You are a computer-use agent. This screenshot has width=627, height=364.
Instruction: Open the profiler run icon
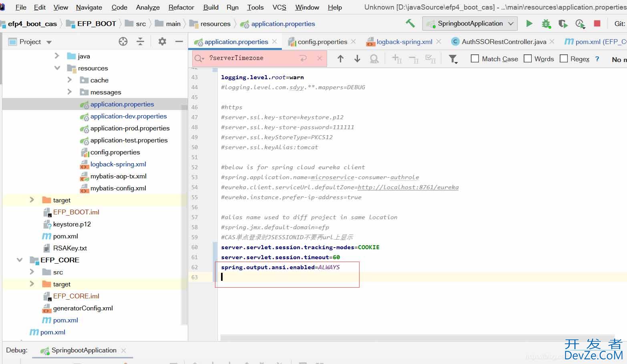click(x=580, y=24)
